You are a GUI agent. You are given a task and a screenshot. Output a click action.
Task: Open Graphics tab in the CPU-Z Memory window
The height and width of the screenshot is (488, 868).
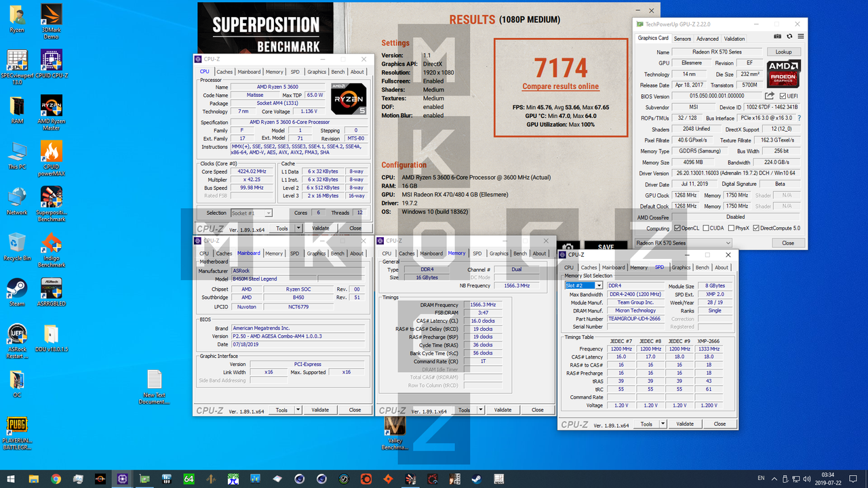coord(499,253)
